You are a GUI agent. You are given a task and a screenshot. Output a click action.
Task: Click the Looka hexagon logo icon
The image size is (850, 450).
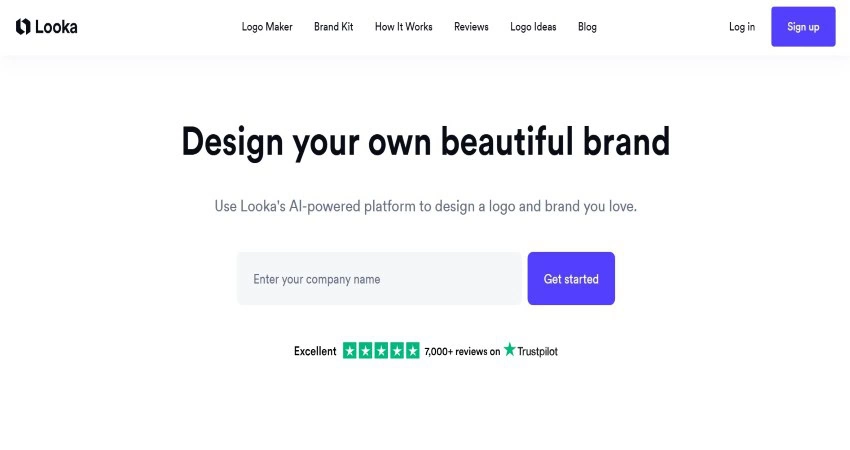23,27
